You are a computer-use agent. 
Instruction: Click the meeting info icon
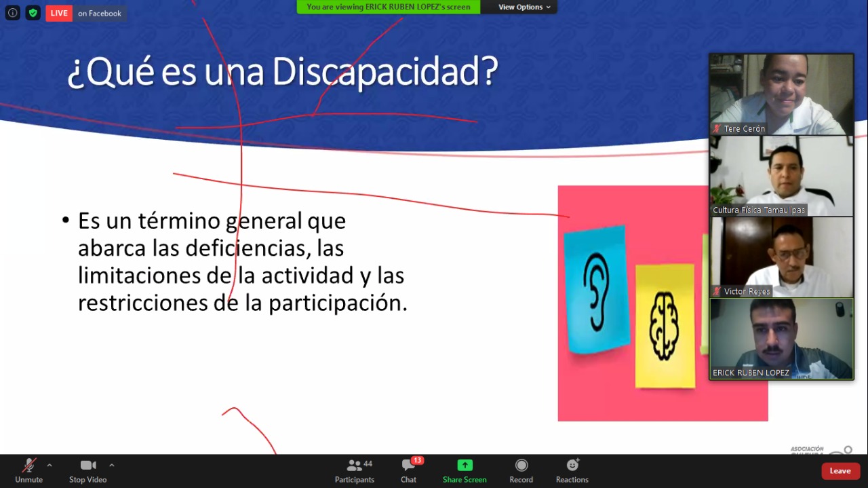pyautogui.click(x=12, y=13)
